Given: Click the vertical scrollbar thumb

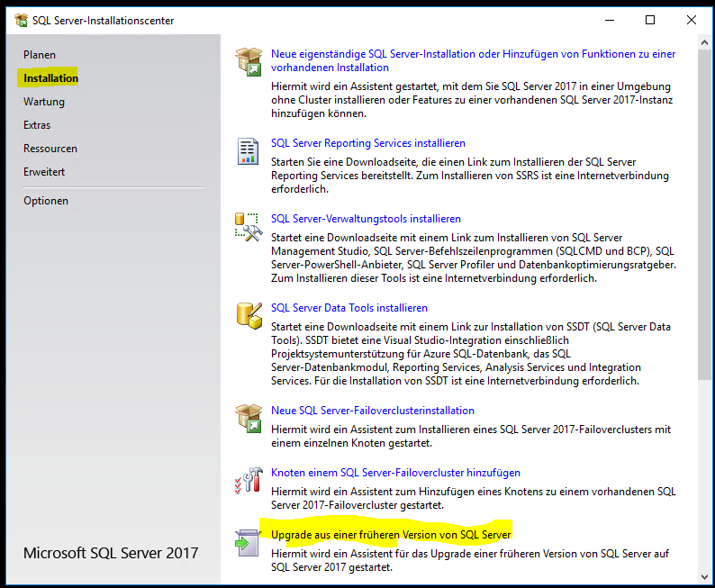Looking at the screenshot, I should (704, 214).
